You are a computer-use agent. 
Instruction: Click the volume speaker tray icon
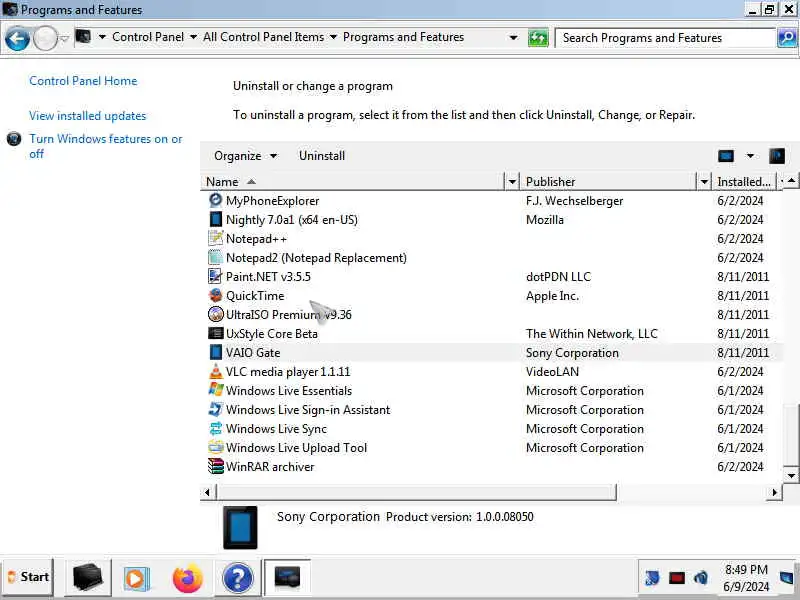(701, 578)
